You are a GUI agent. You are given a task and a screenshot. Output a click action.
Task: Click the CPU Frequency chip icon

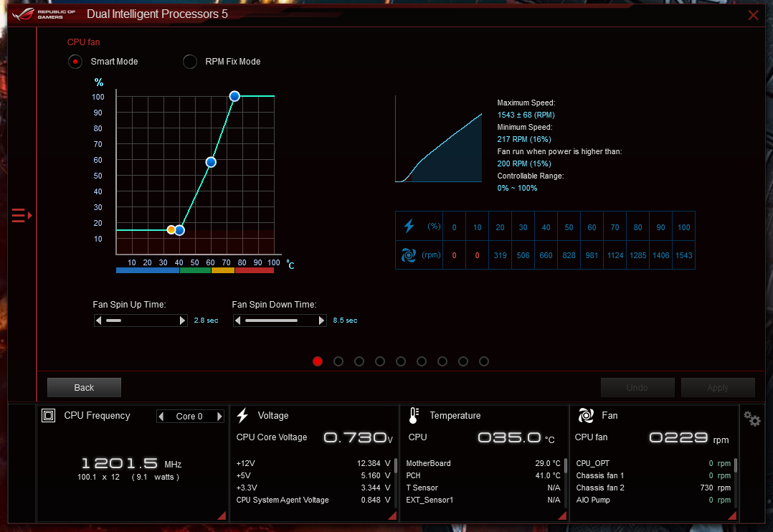[48, 416]
